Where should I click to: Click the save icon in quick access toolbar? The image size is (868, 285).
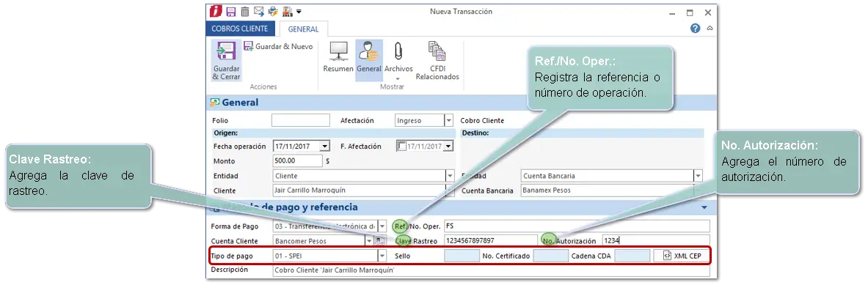231,12
